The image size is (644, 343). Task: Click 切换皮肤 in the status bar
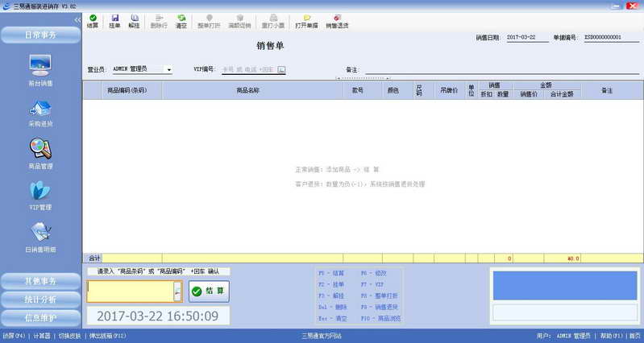pyautogui.click(x=70, y=336)
